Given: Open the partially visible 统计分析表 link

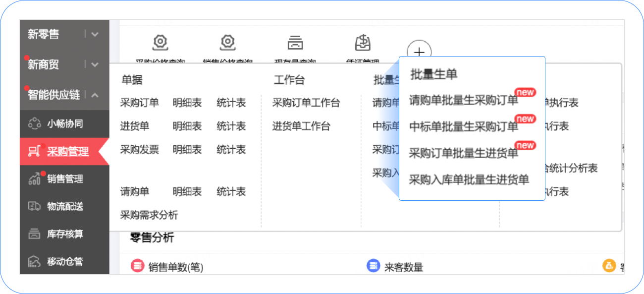Looking at the screenshot, I should click(x=571, y=168).
